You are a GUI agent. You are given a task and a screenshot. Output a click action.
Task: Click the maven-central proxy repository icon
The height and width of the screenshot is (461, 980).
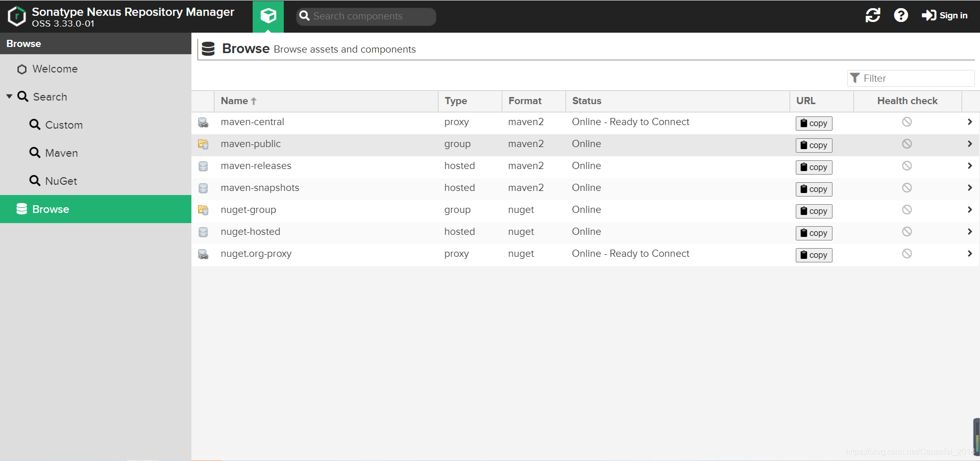[x=203, y=123]
